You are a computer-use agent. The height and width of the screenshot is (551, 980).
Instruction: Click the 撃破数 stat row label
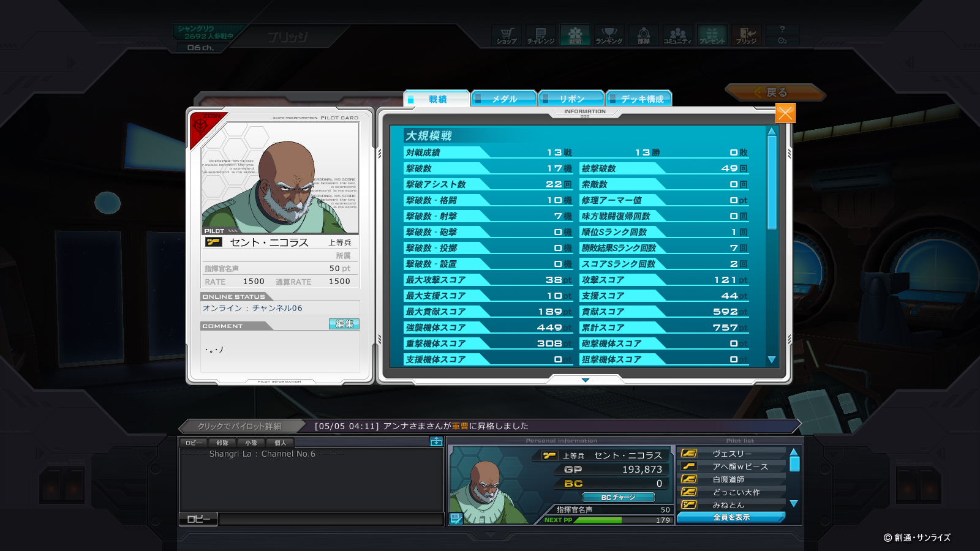[419, 168]
